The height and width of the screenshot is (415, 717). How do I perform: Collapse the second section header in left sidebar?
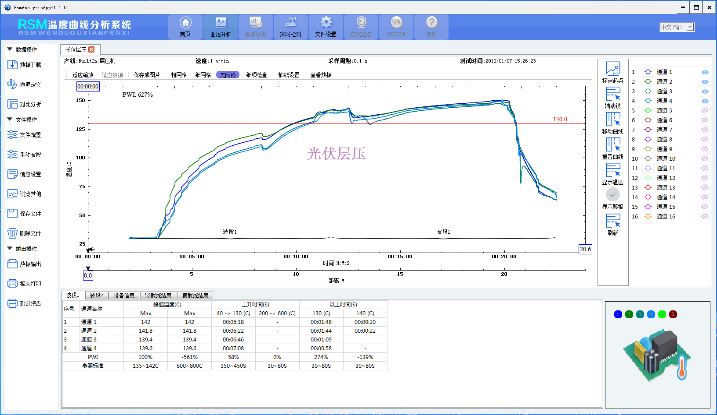tap(8, 117)
